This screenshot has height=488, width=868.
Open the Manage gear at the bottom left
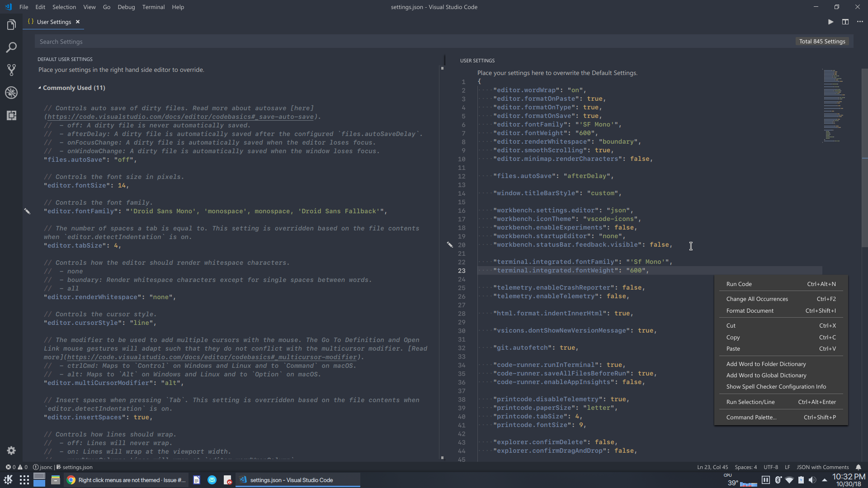click(11, 450)
